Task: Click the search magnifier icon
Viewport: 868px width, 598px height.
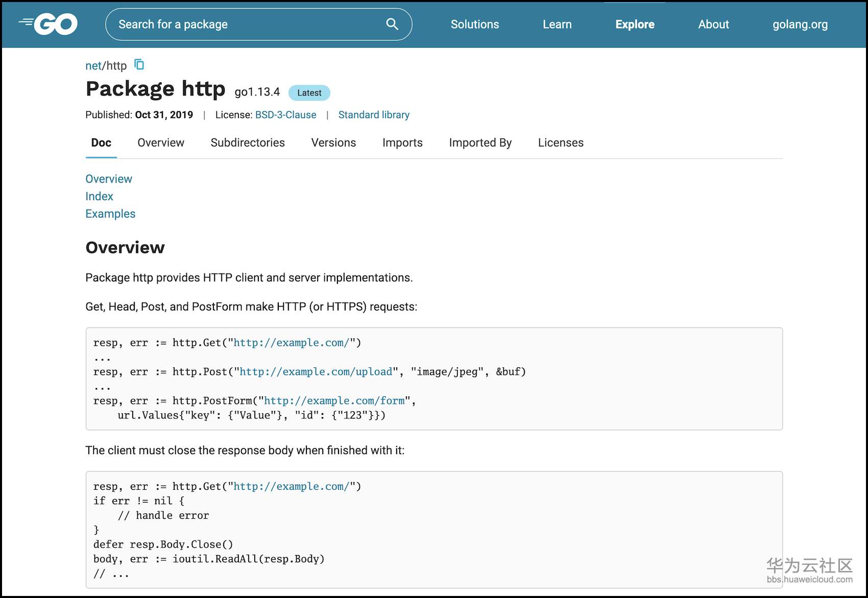Action: tap(391, 24)
